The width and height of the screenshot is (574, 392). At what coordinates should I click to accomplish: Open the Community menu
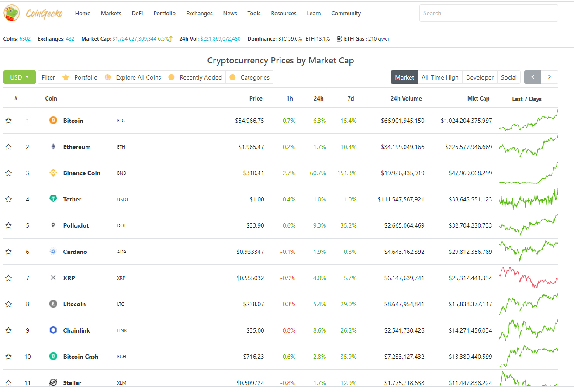[346, 14]
